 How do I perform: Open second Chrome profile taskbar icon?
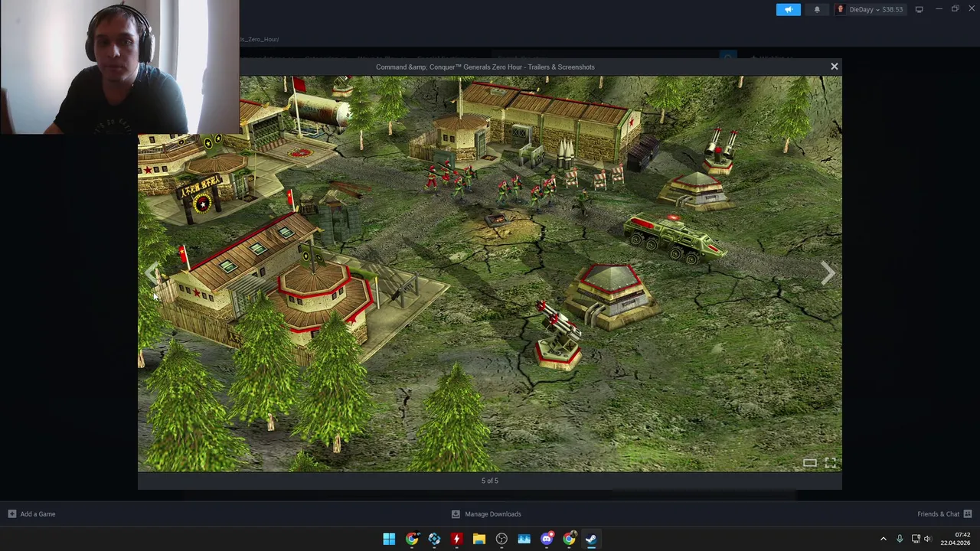569,539
